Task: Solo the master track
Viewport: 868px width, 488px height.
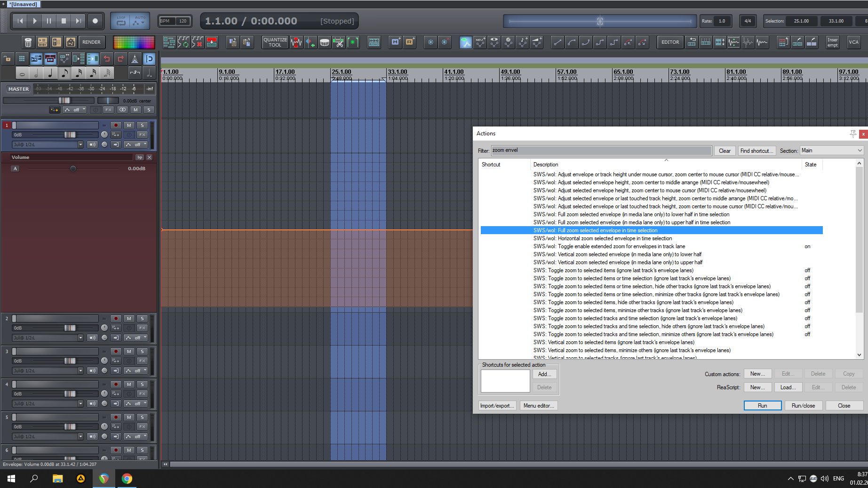Action: [x=149, y=110]
